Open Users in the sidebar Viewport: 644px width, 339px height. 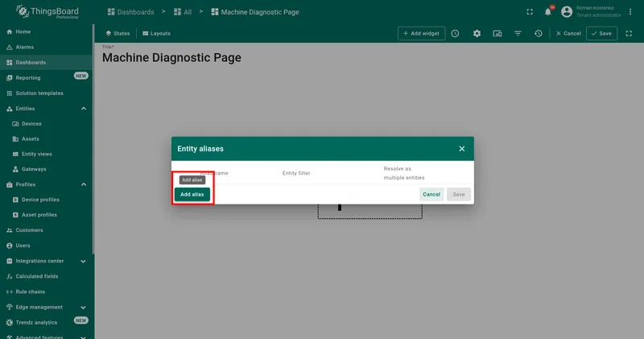click(x=46, y=246)
